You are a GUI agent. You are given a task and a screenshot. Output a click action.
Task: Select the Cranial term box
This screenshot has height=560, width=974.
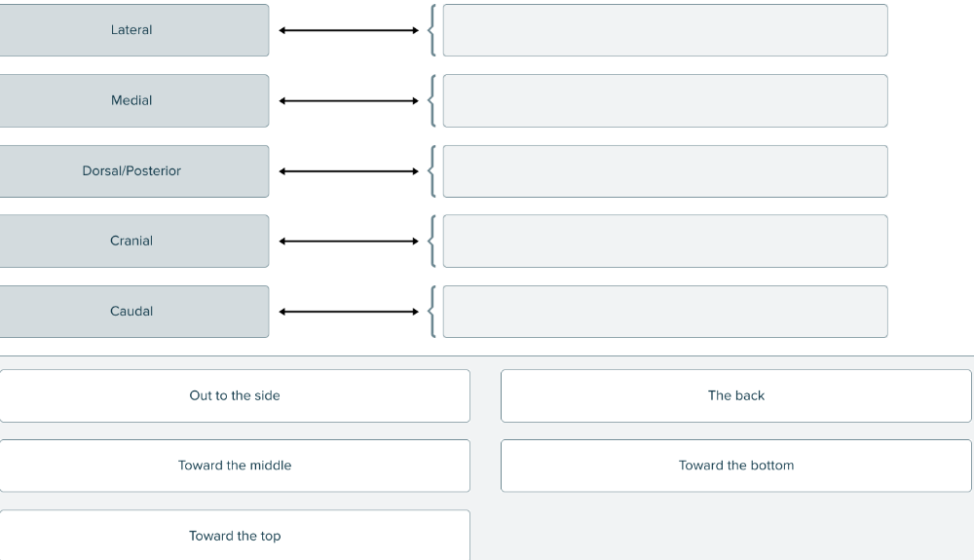[132, 242]
